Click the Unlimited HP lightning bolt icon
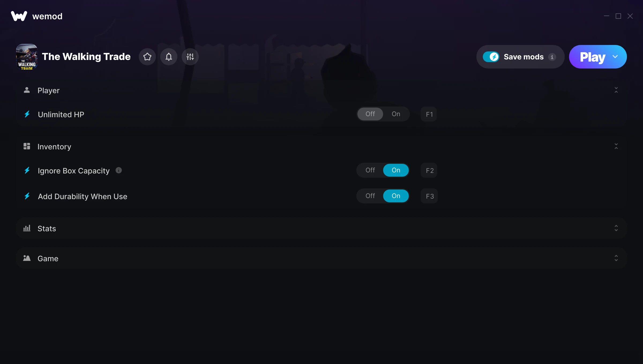 [x=27, y=114]
